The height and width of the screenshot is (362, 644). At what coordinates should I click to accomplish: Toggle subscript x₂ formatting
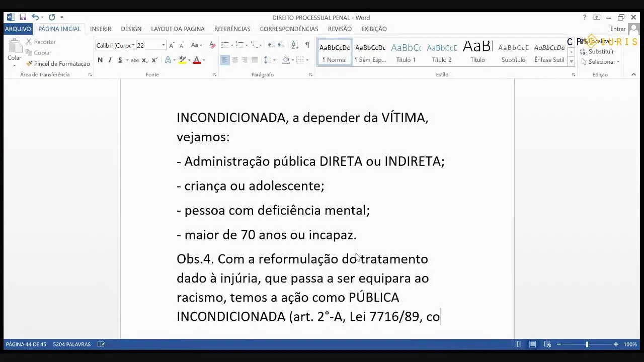tap(144, 60)
